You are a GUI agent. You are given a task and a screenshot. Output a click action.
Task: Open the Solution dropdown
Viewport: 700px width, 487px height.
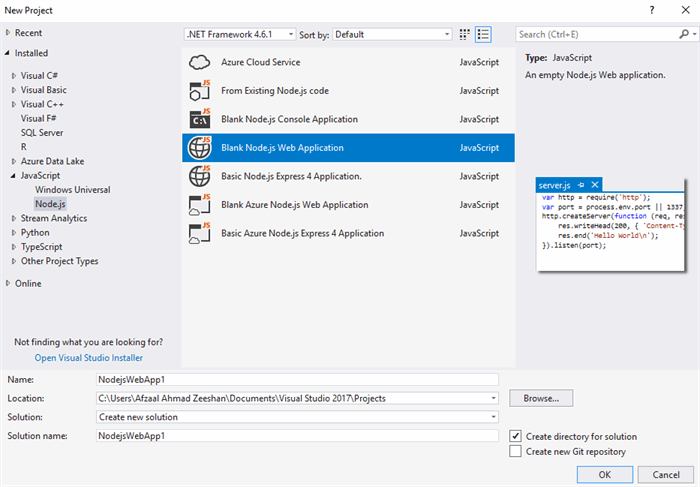(297, 417)
